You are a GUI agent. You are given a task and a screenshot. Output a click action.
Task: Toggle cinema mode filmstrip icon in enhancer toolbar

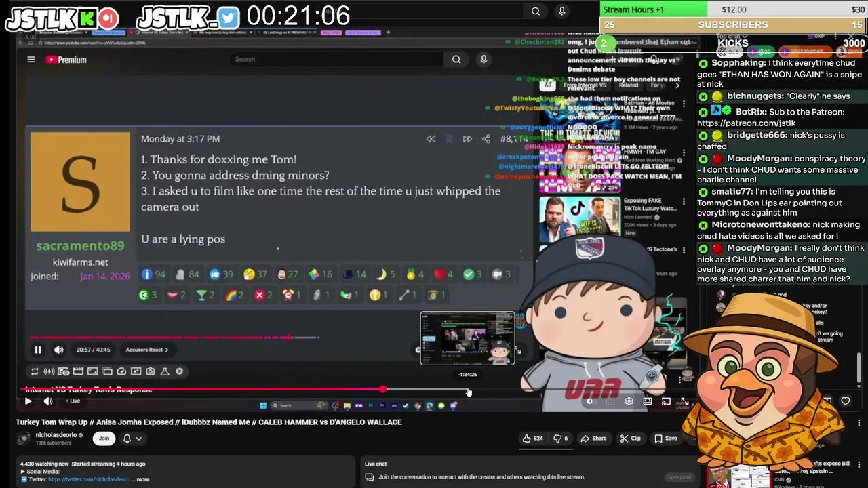78,371
